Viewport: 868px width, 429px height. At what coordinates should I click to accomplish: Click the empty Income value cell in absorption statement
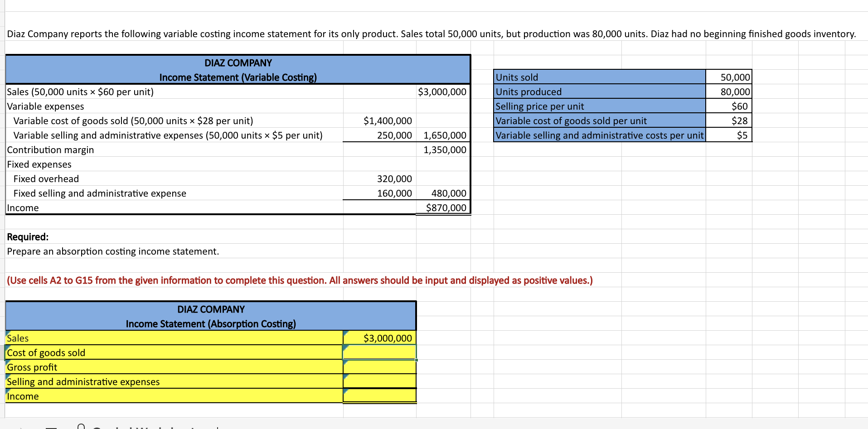click(380, 396)
